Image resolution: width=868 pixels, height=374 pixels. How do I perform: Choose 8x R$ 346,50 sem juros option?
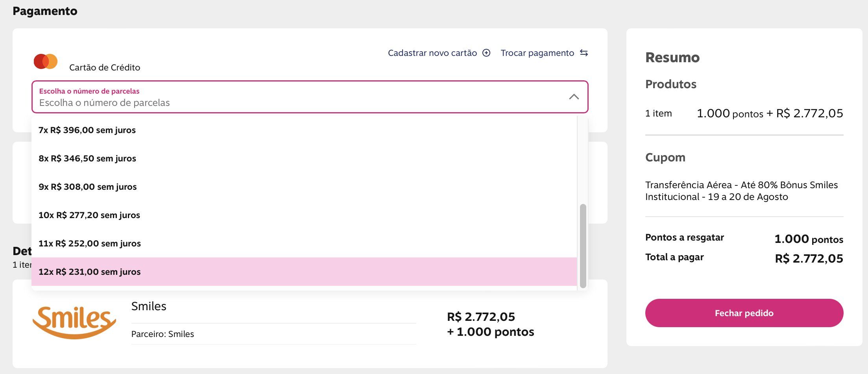click(x=87, y=159)
